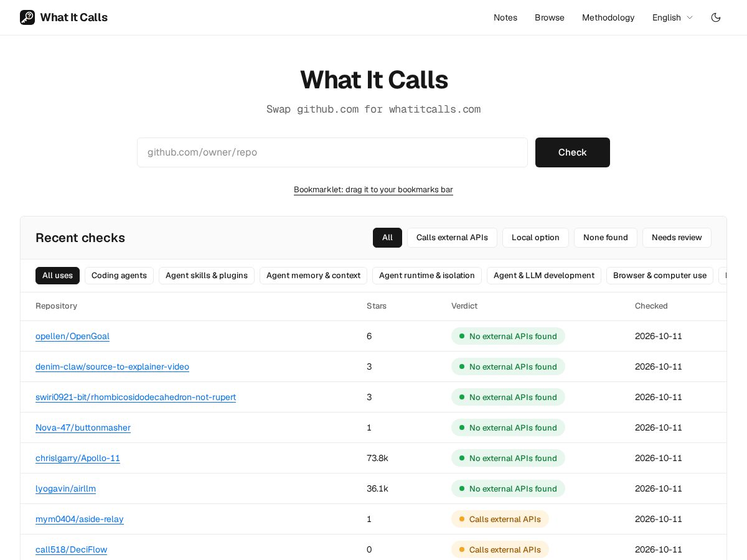Open the call518/DeciFlow link
The width and height of the screenshot is (747, 560).
pyautogui.click(x=71, y=549)
